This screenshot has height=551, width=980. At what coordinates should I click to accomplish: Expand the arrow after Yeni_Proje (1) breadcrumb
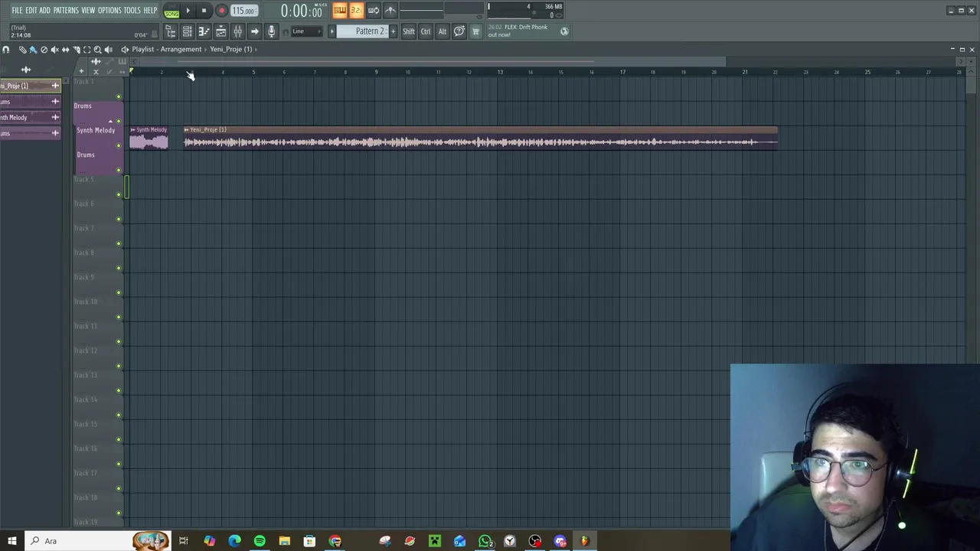tap(256, 49)
